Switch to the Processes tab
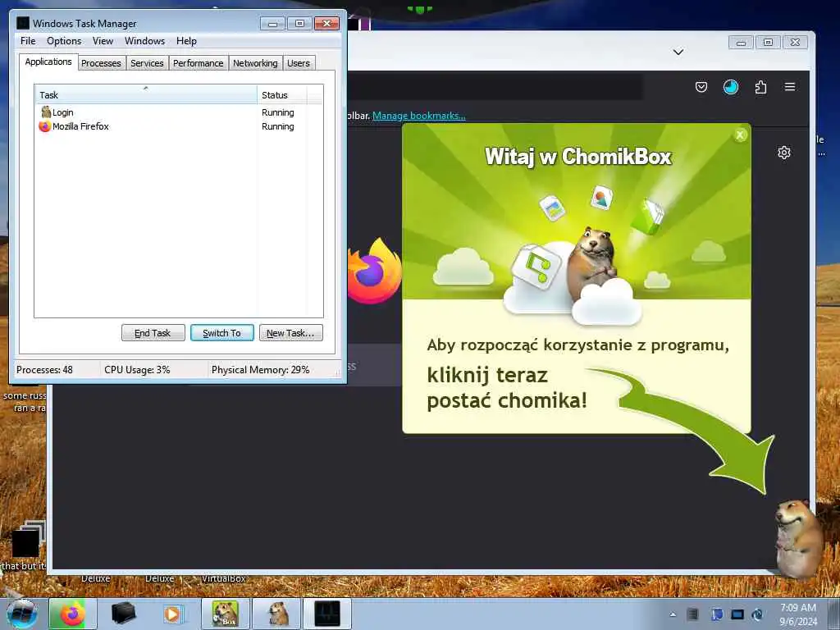 101,63
